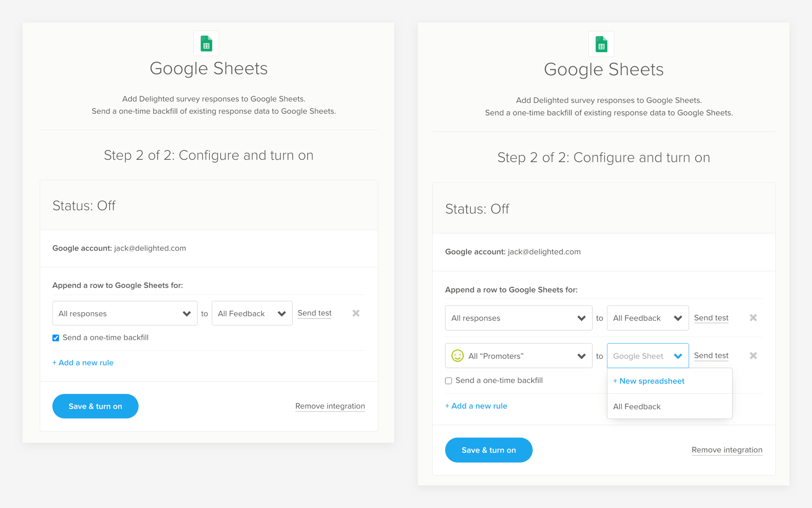Click Remove integration in right panel
Image resolution: width=812 pixels, height=508 pixels.
pos(727,450)
